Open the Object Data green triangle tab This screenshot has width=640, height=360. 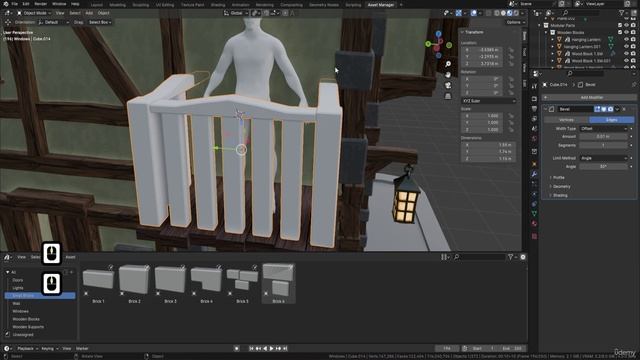534,213
